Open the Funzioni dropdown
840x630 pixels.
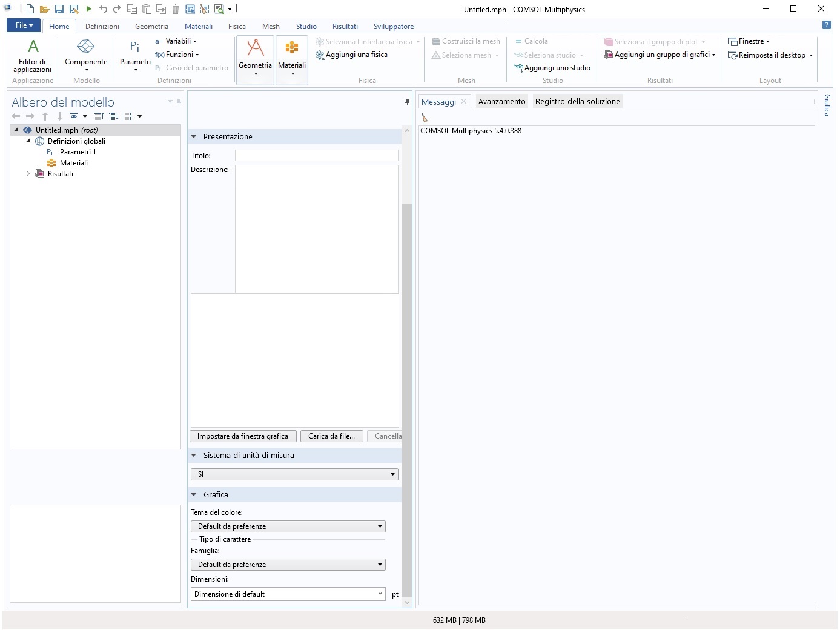click(177, 55)
